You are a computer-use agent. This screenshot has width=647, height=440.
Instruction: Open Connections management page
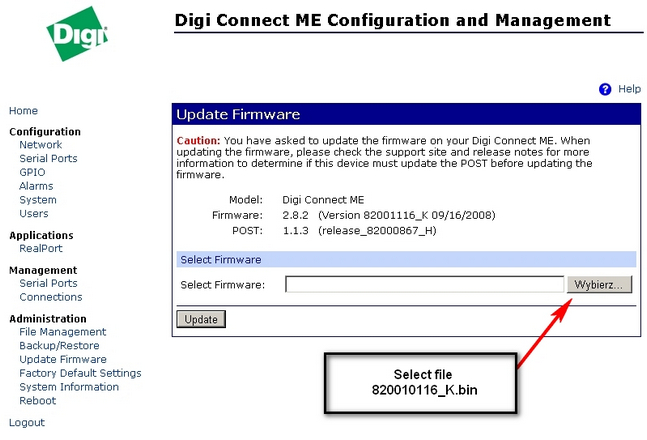pos(51,297)
